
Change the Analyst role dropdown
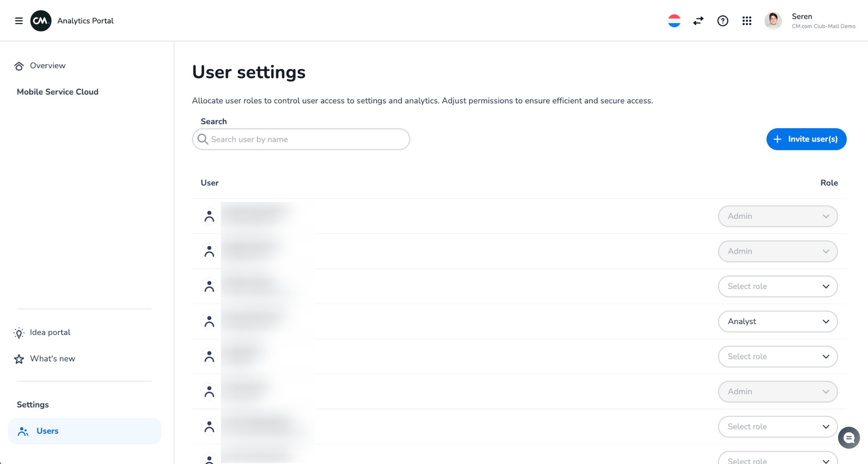click(777, 321)
